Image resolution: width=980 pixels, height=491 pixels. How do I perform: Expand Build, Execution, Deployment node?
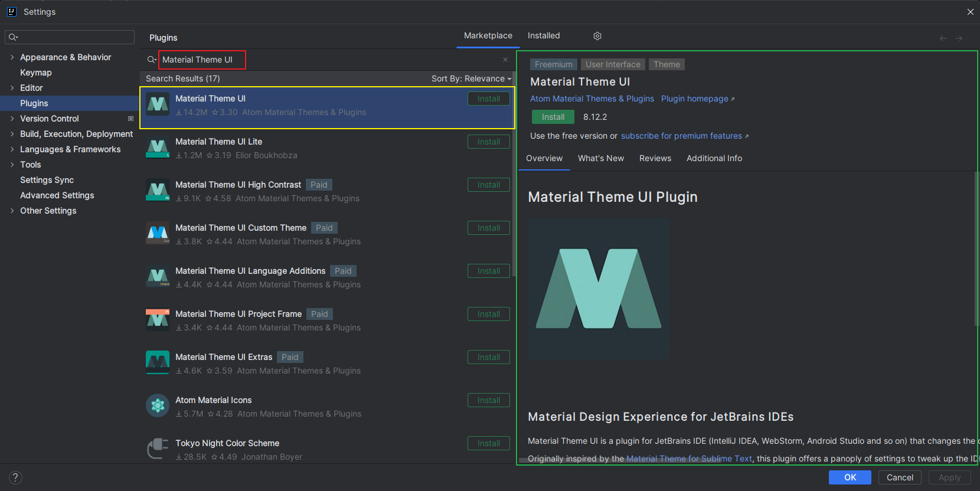click(12, 134)
